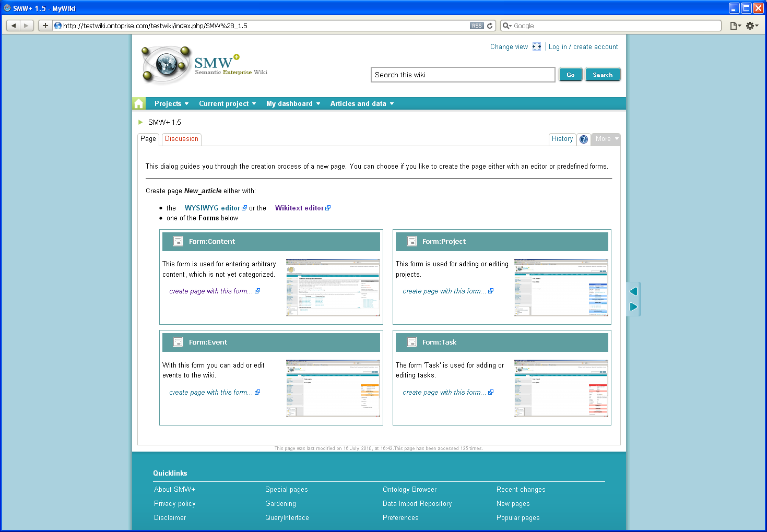Click the SMW+ 1.5 page title
Screen dimensions: 767x532
tap(164, 122)
